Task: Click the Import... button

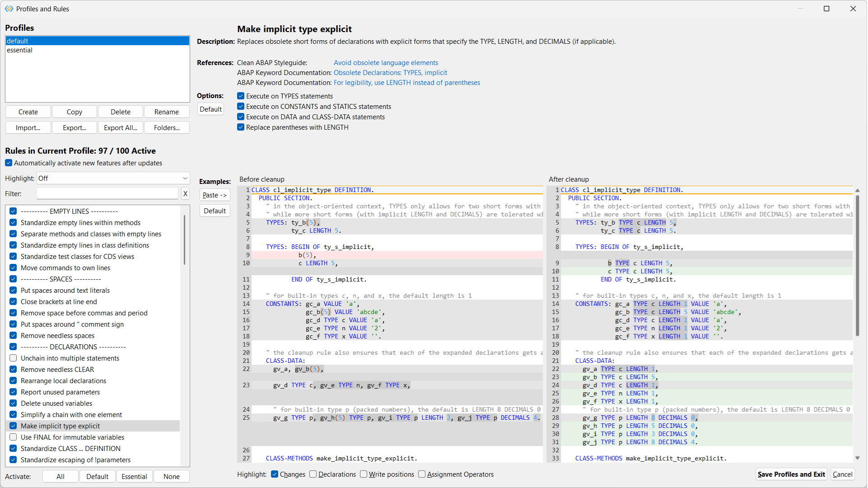Action: (28, 128)
